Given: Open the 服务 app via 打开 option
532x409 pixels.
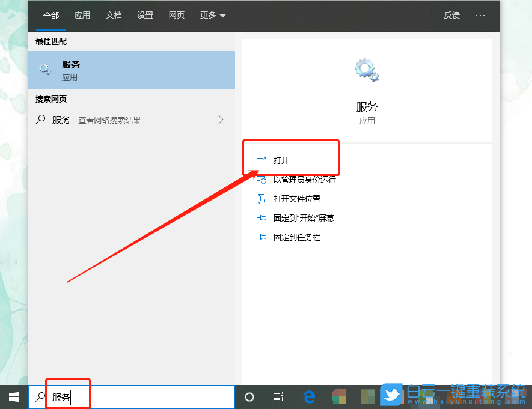Looking at the screenshot, I should 283,159.
